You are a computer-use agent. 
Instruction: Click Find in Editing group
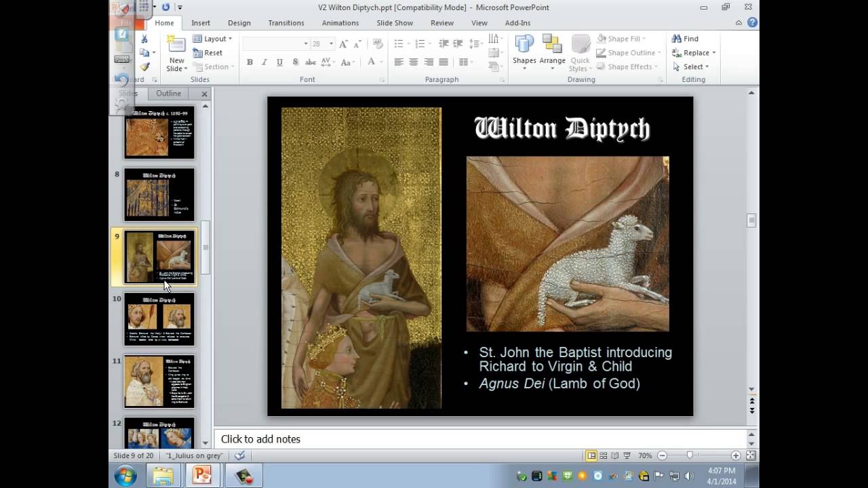click(686, 39)
